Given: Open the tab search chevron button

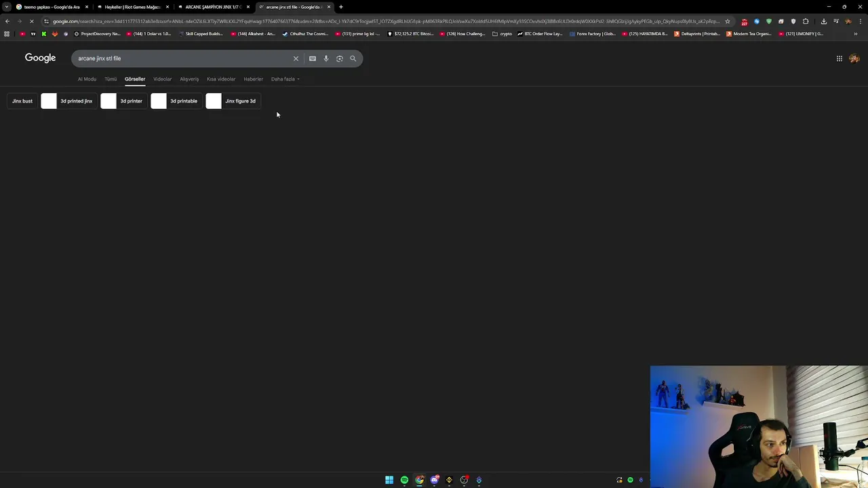Looking at the screenshot, I should (x=7, y=7).
